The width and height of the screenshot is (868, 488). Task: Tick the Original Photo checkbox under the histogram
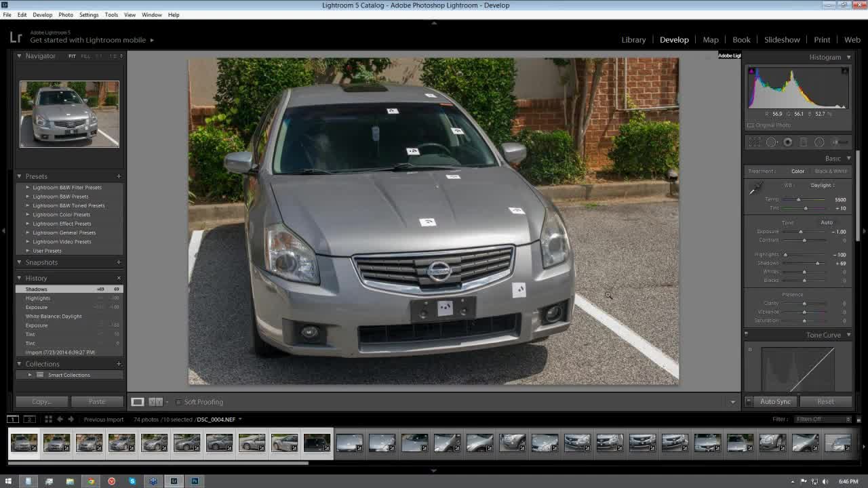[751, 125]
